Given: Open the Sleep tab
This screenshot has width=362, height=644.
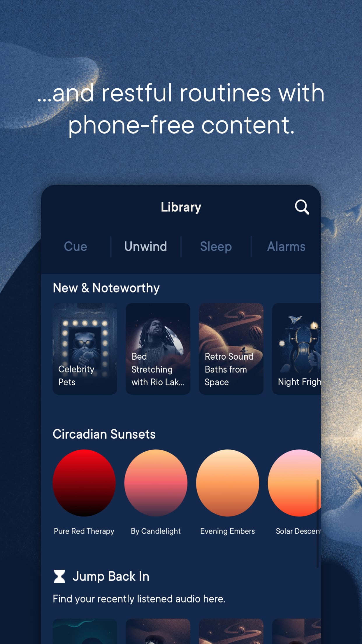Looking at the screenshot, I should [216, 247].
